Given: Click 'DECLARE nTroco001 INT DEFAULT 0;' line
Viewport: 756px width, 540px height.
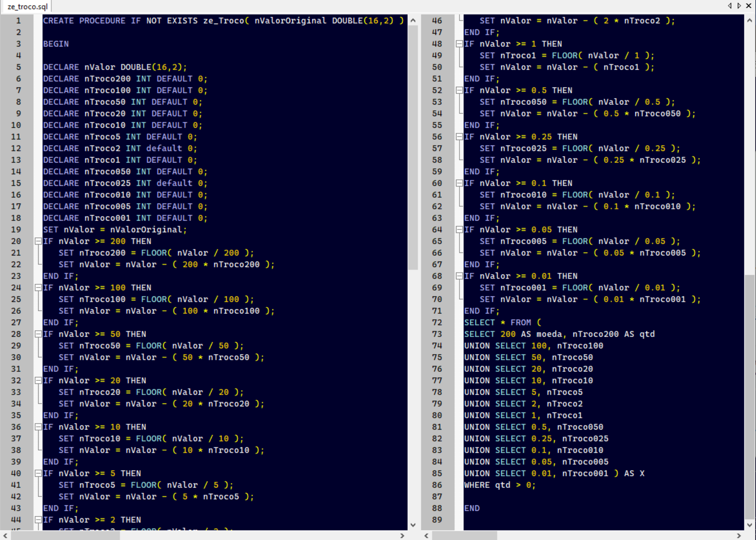Looking at the screenshot, I should click(125, 218).
